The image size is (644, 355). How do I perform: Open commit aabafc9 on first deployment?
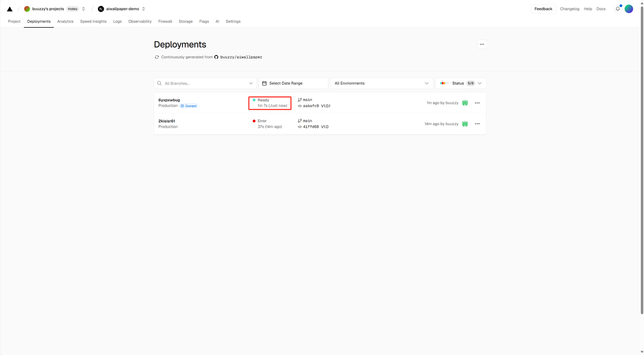click(x=310, y=106)
